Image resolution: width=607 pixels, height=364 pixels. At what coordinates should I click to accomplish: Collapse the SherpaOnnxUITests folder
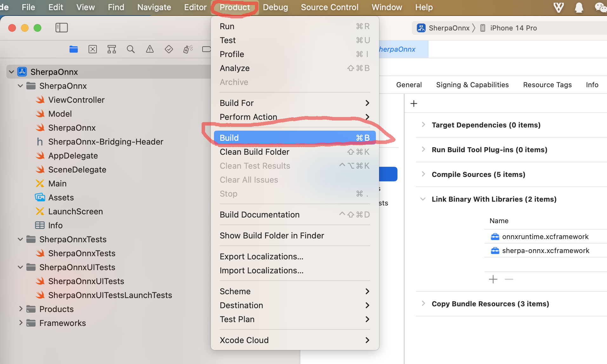pyautogui.click(x=20, y=267)
